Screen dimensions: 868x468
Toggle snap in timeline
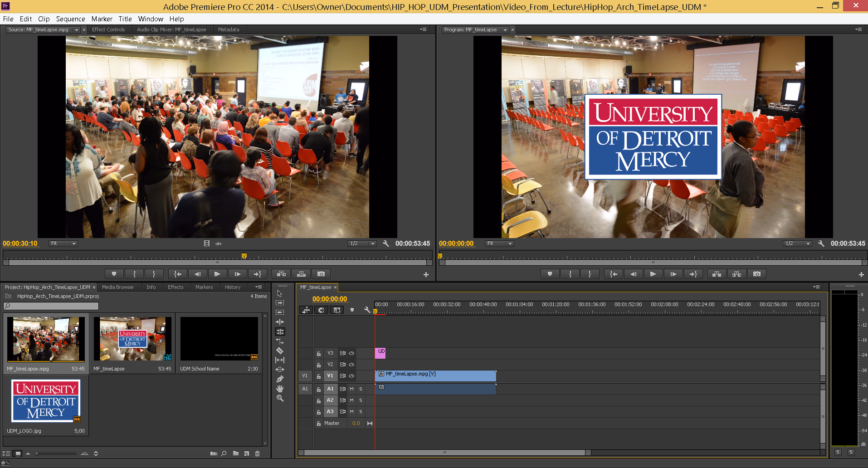coord(321,310)
